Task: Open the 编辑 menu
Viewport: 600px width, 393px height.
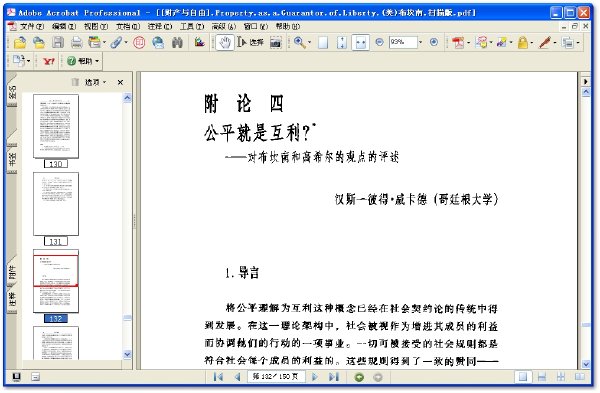Action: [64, 26]
